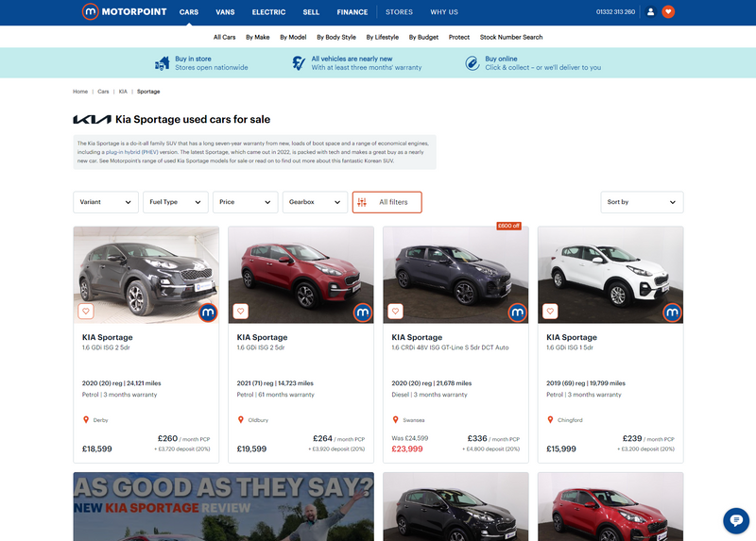Open the user account icon

(650, 11)
